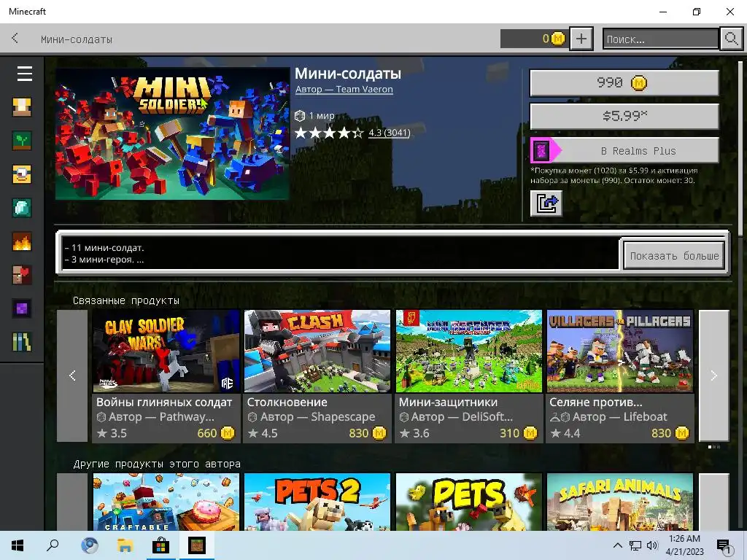This screenshot has height=560, width=747.
Task: Open Clash Столкновение product card
Action: [317, 376]
